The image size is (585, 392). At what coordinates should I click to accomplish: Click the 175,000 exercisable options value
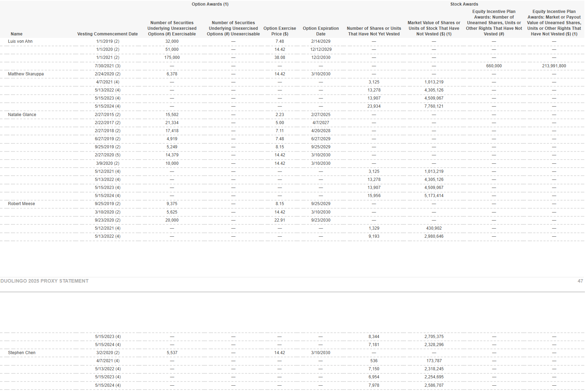[172, 58]
